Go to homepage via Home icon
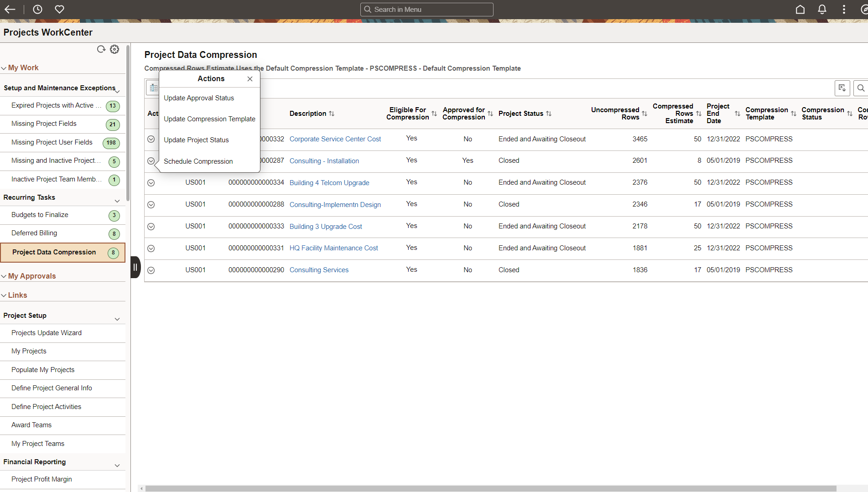The height and width of the screenshot is (492, 868). 800,9
